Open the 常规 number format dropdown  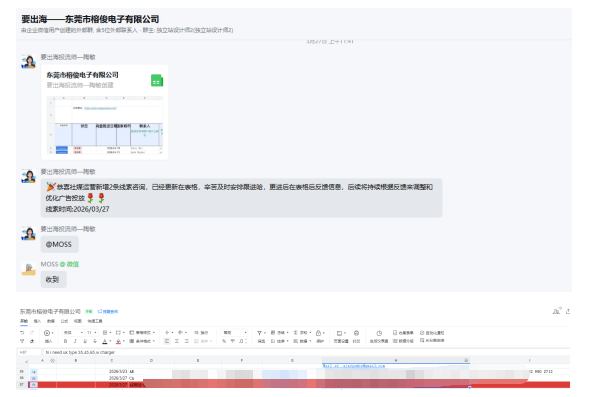(235, 332)
